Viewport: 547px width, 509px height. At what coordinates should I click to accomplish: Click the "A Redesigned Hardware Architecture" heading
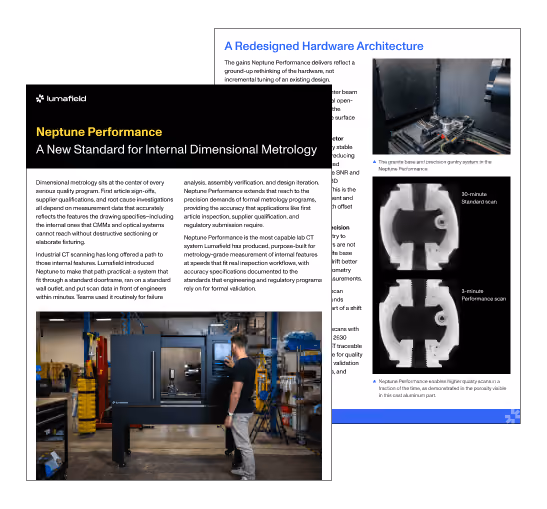(324, 46)
